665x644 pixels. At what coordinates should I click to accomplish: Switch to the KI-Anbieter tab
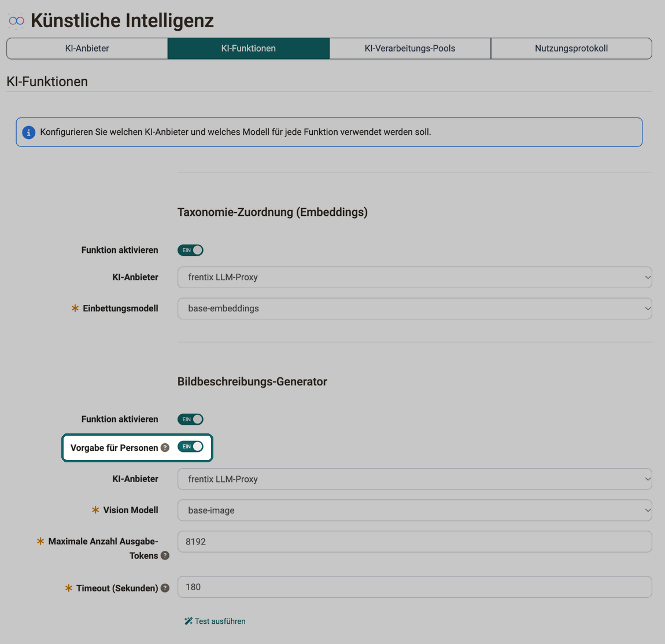click(87, 49)
